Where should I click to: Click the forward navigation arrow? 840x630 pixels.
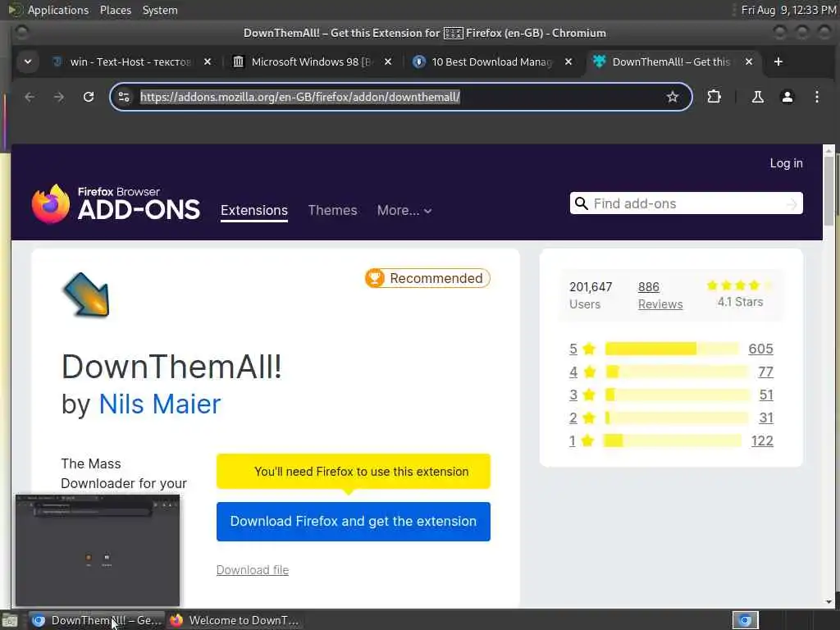click(x=59, y=97)
